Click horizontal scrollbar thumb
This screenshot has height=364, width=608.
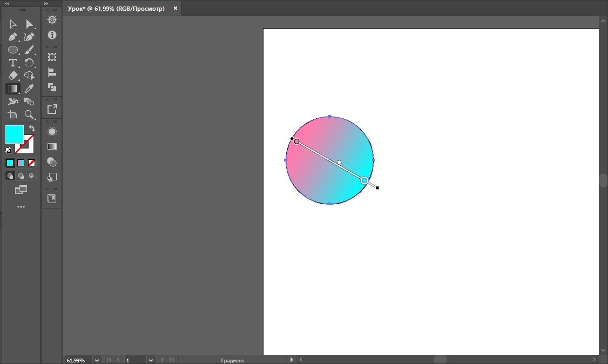pos(440,360)
